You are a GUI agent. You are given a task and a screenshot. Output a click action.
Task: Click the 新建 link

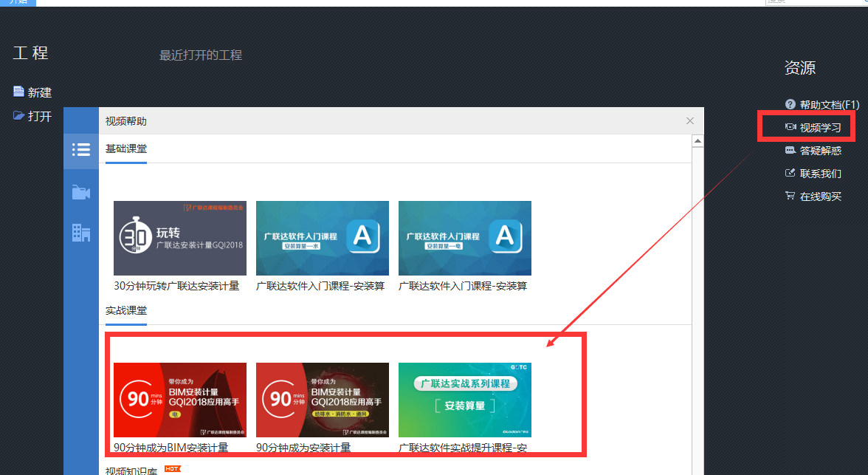39,92
